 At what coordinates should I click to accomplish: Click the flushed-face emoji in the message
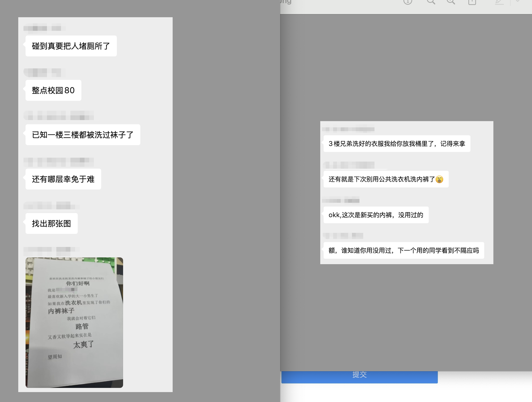click(x=439, y=179)
